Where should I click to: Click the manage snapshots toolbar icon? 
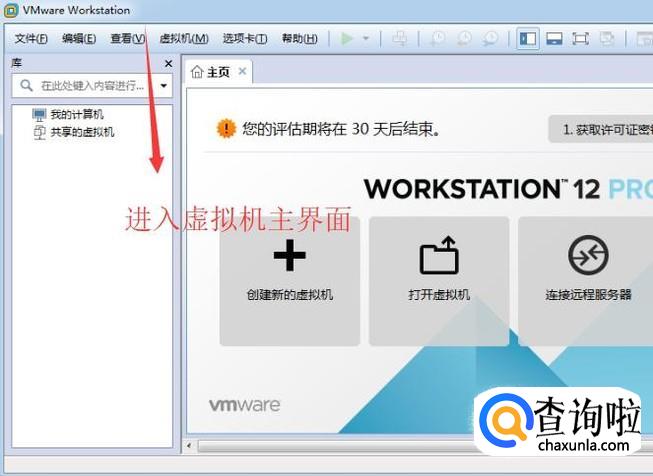(x=491, y=39)
